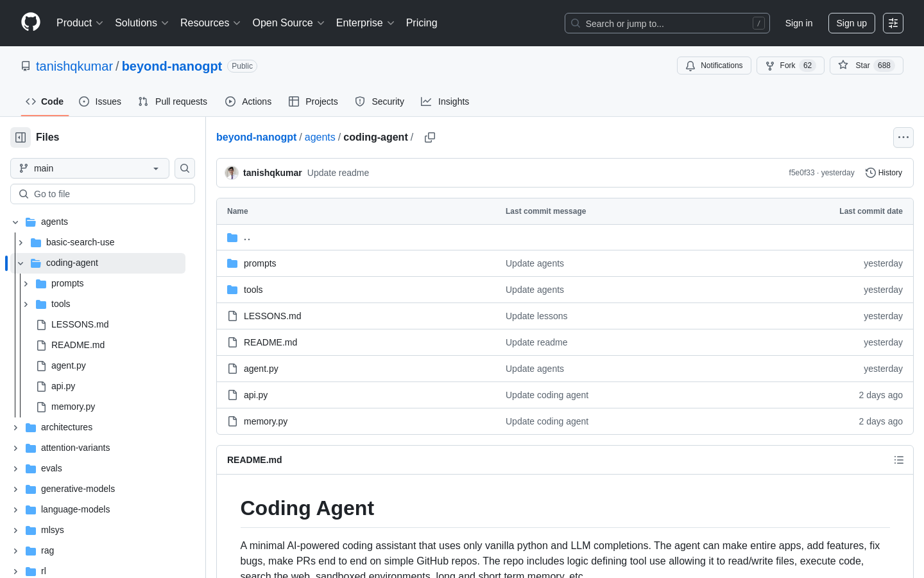Click the parent directory folder icon
The image size is (924, 578).
(x=232, y=238)
